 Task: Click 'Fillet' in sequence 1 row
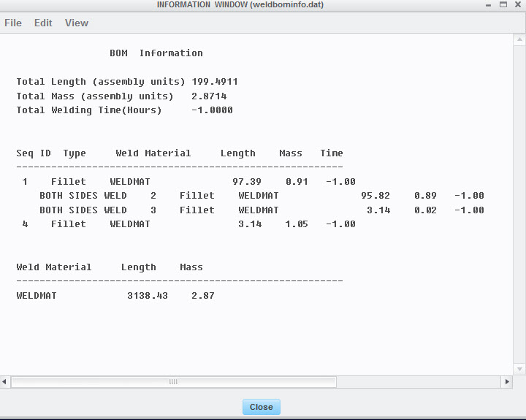(x=69, y=181)
